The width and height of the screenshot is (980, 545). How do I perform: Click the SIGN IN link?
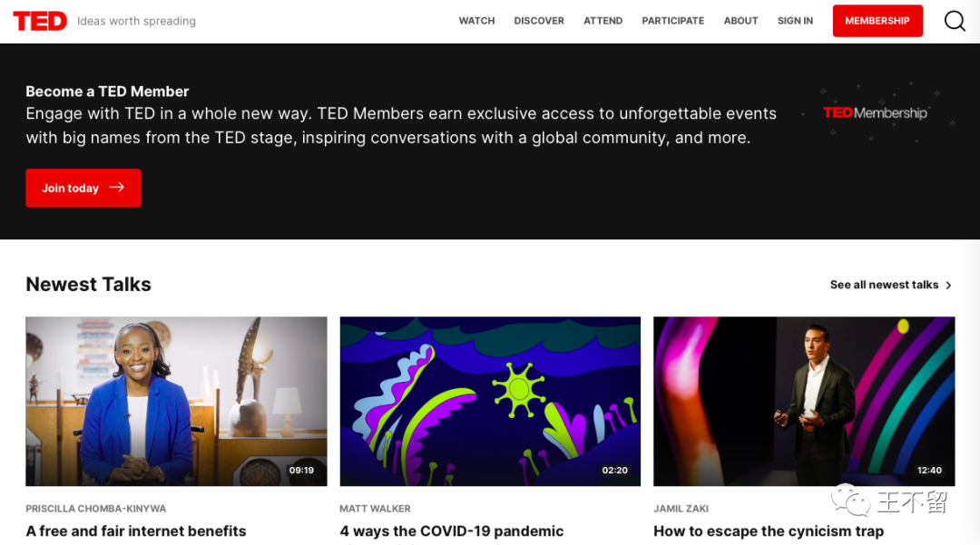point(795,21)
